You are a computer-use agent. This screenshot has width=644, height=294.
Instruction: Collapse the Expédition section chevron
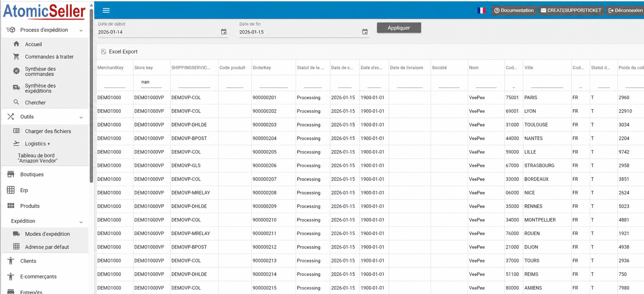[81, 222]
